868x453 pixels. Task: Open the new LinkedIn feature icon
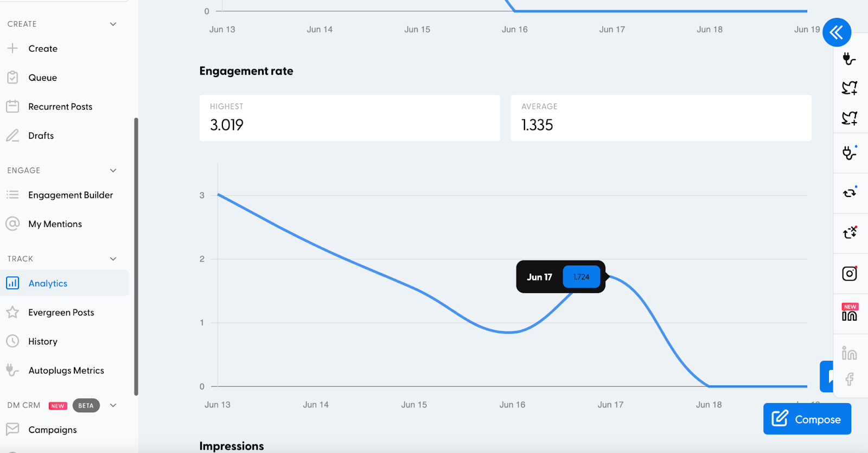coord(850,313)
